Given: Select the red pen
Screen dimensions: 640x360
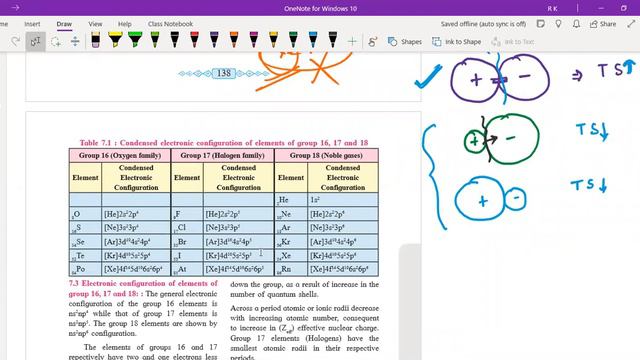Looking at the screenshot, I should (194, 40).
